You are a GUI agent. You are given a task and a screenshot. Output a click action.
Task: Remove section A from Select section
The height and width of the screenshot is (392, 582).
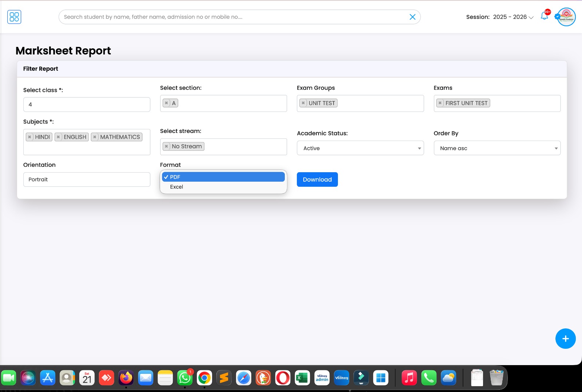166,103
